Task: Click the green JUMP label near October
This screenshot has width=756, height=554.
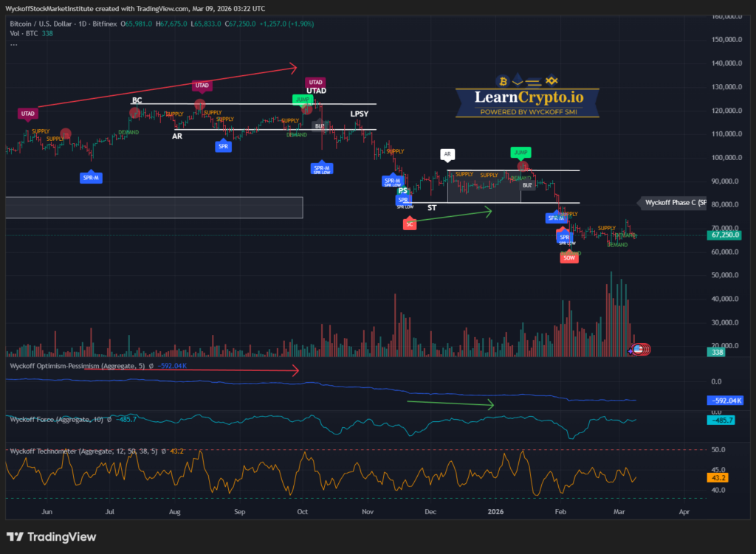Action: click(x=302, y=100)
